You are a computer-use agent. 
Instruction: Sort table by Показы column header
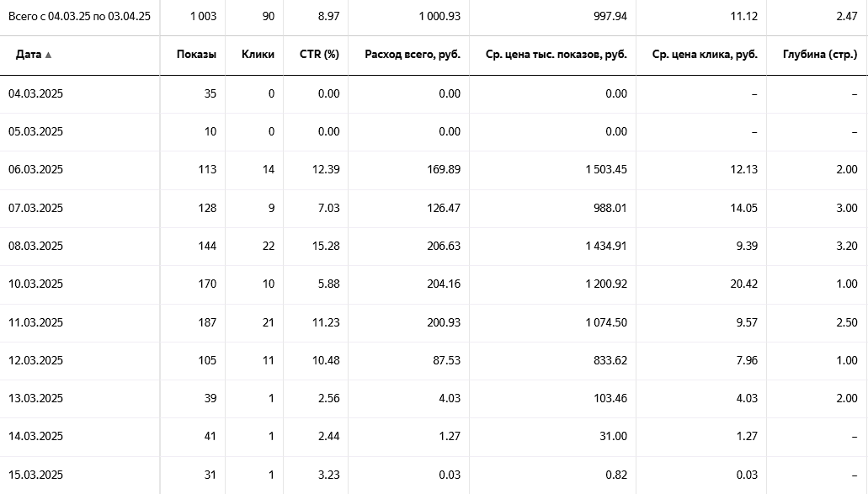tap(196, 55)
